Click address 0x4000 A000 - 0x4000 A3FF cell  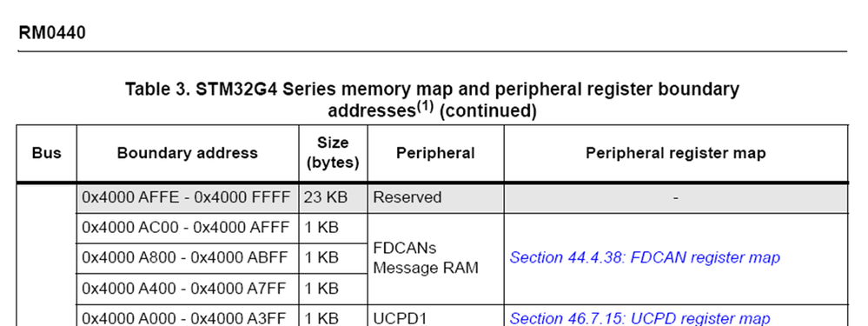188,318
